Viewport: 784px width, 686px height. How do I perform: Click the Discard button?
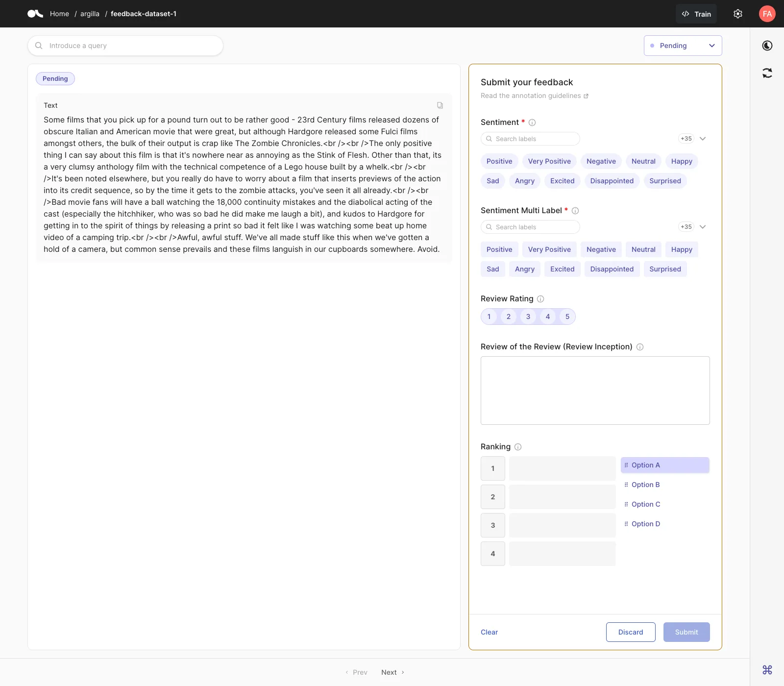(x=631, y=632)
